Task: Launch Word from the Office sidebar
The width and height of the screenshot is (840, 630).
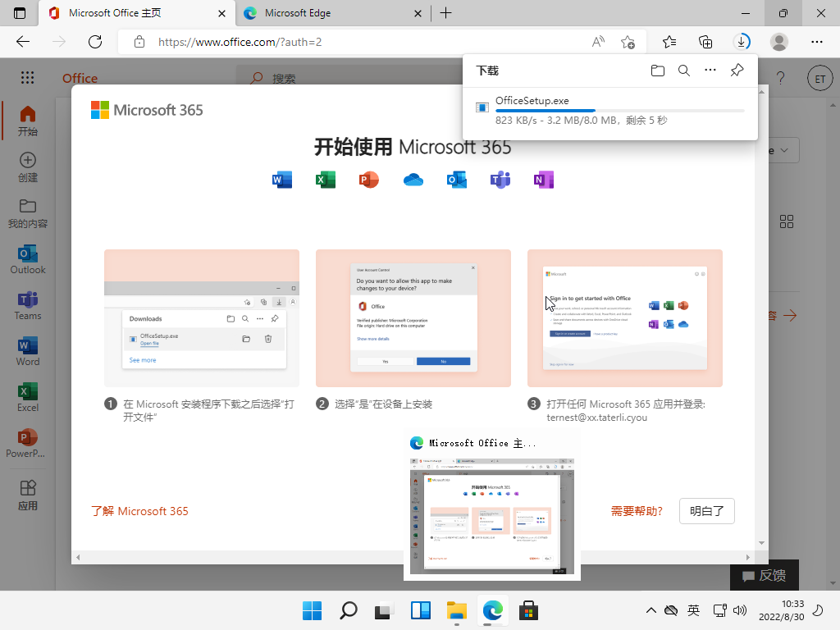Action: [x=27, y=351]
